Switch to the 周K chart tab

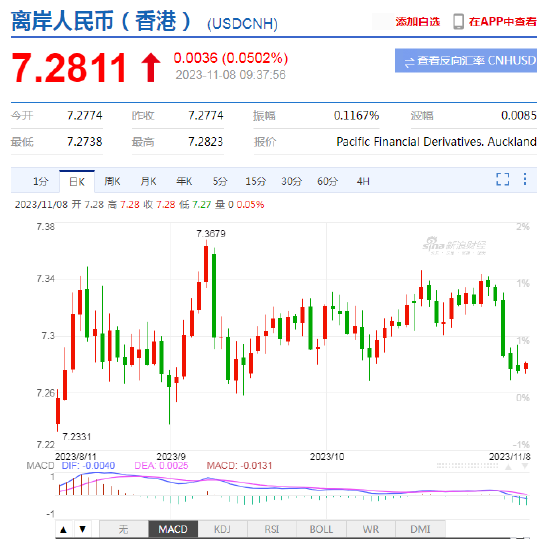tap(112, 181)
